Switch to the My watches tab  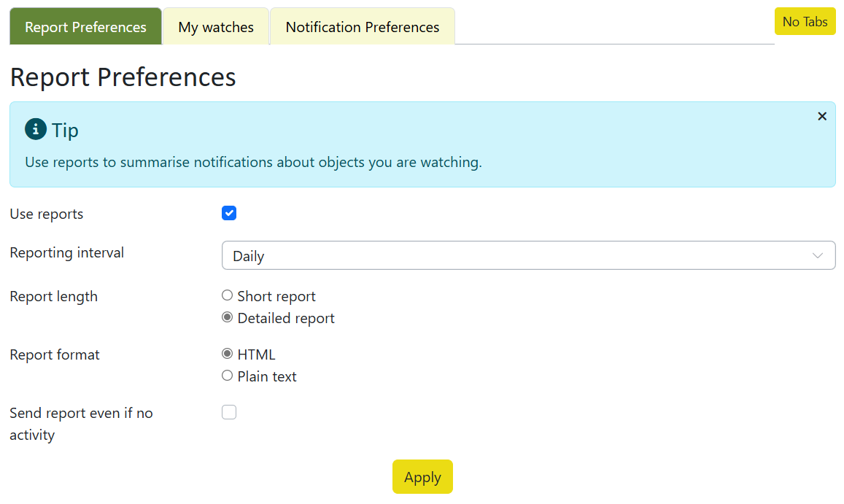[x=216, y=26]
